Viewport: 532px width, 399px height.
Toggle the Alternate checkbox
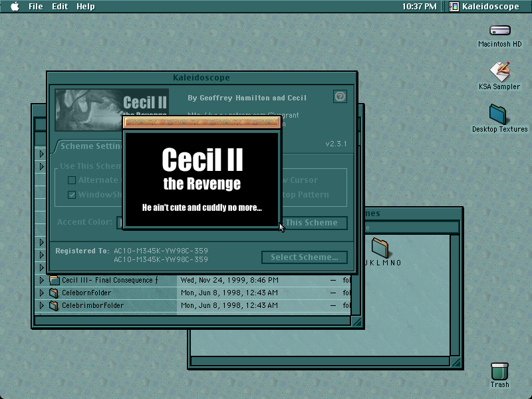(72, 180)
